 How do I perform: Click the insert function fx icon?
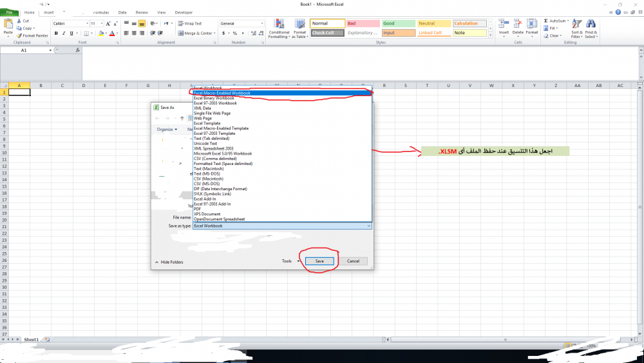78,50
